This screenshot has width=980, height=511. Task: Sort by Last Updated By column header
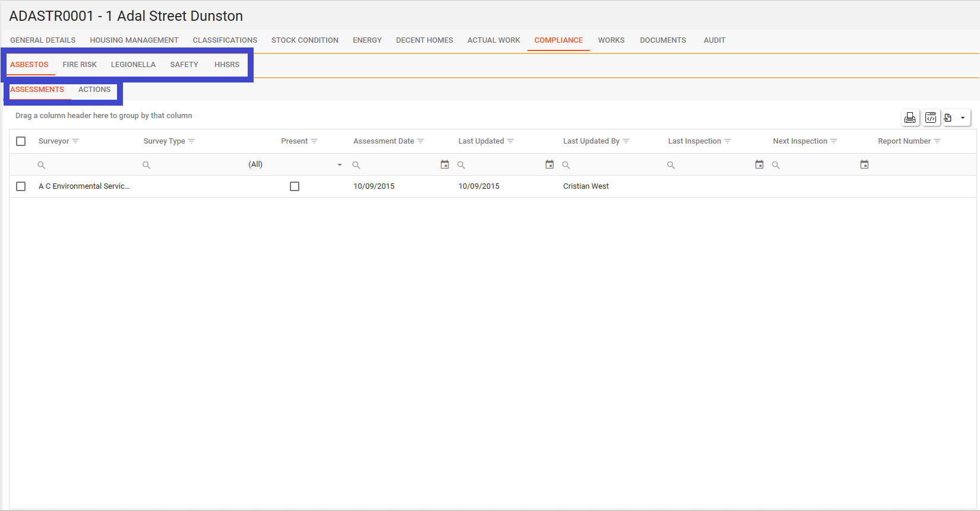pos(591,141)
